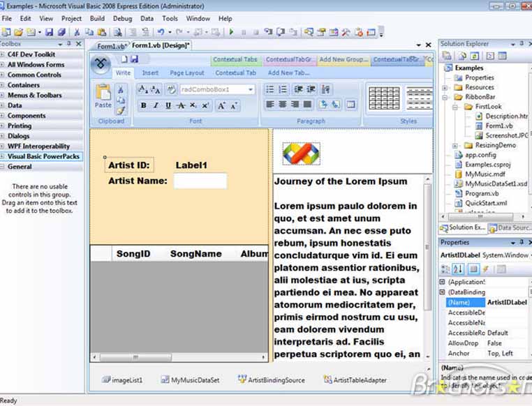This screenshot has height=406, width=532.
Task: Click the justify icon in Paragraph group
Action: click(x=307, y=105)
